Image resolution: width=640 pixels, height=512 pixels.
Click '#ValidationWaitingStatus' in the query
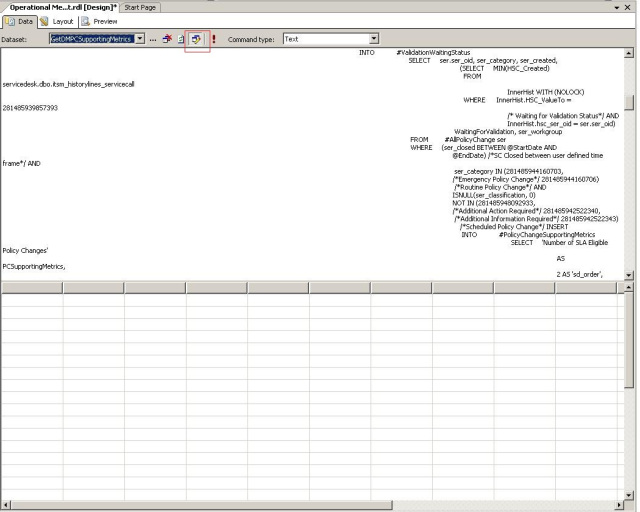click(x=433, y=52)
